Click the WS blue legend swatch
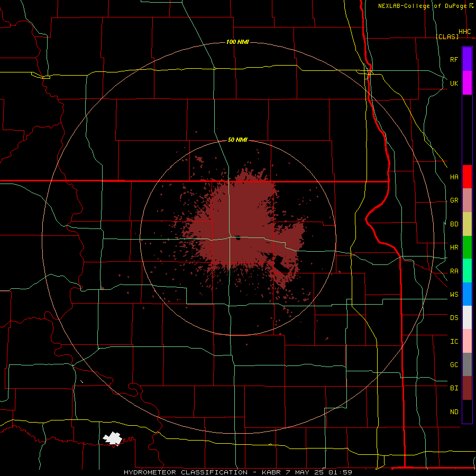This screenshot has width=476, height=476. 467,294
